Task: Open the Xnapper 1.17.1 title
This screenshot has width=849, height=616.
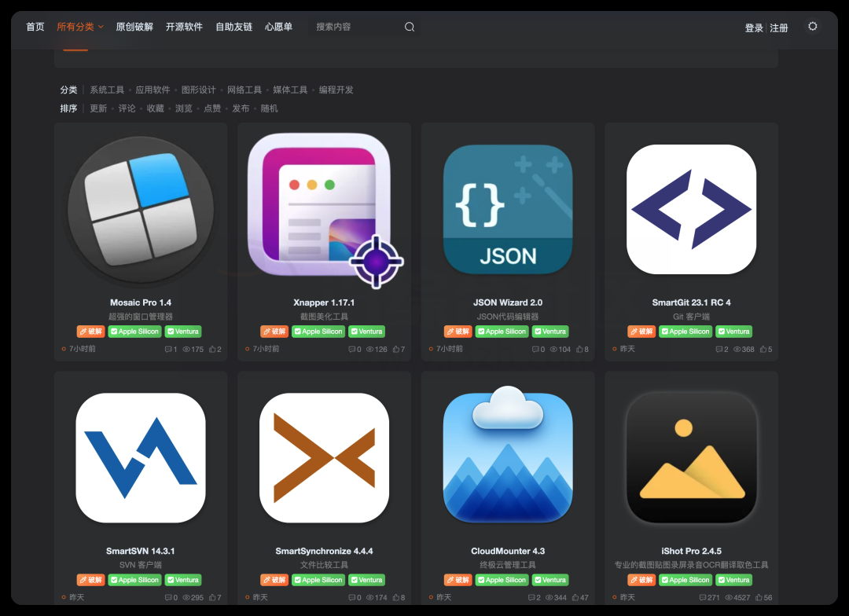Action: click(325, 302)
